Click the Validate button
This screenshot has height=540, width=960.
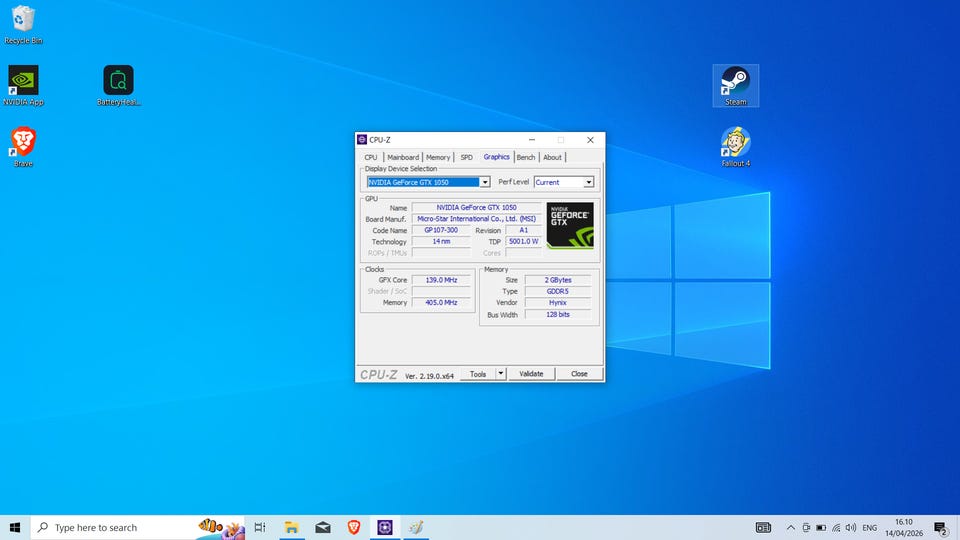coord(531,374)
